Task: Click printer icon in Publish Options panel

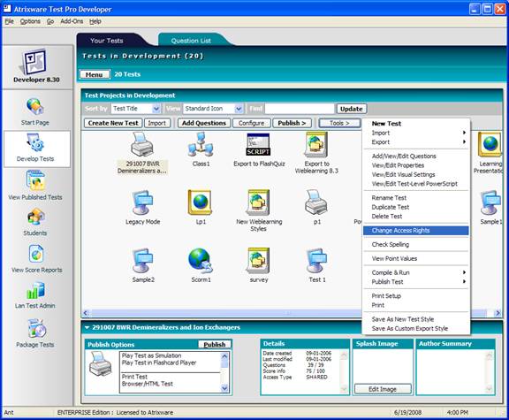Action: point(101,364)
